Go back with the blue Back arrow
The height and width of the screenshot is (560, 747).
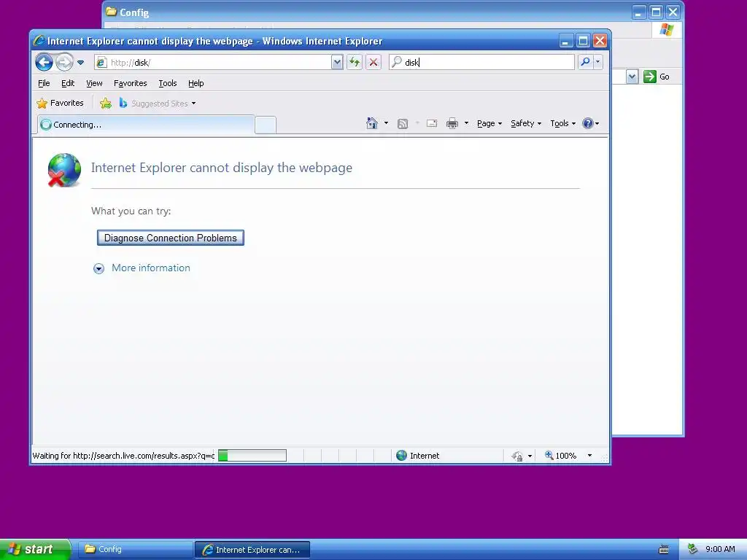coord(44,62)
